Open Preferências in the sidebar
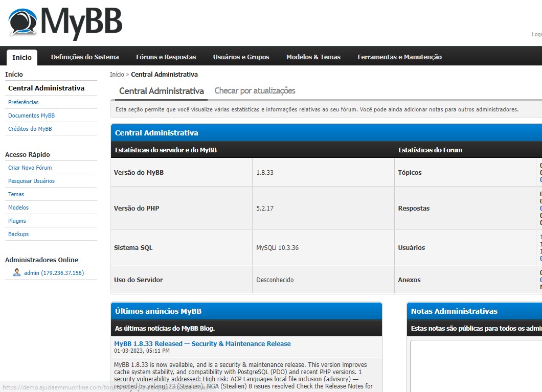Image resolution: width=542 pixels, height=392 pixels. pyautogui.click(x=23, y=102)
